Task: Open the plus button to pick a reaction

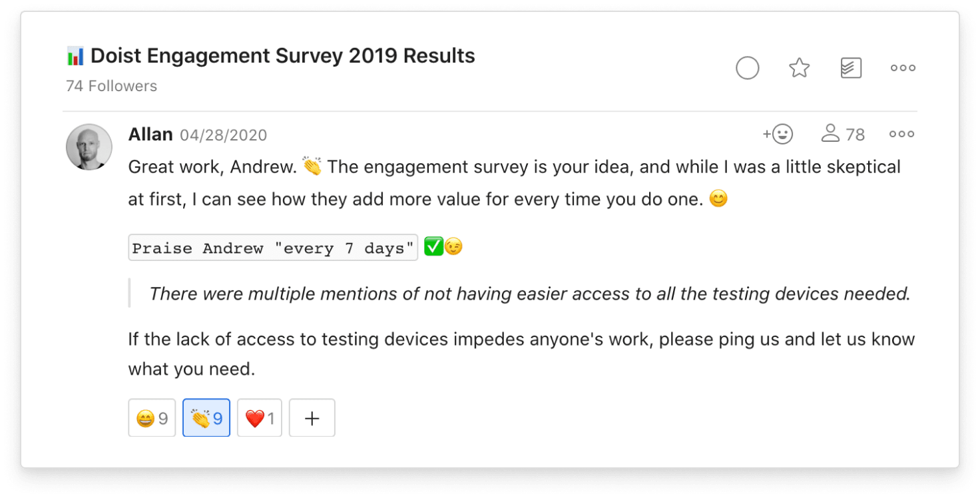Action: coord(312,417)
